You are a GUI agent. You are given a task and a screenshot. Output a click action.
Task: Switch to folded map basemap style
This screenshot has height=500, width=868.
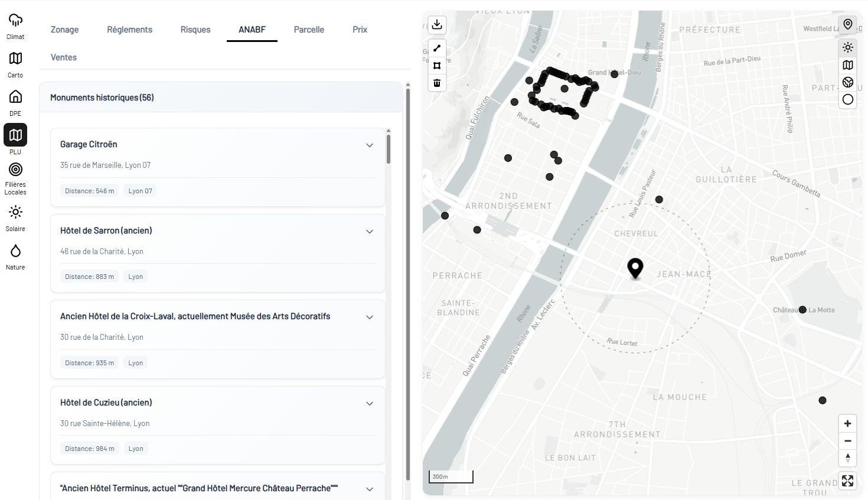848,65
